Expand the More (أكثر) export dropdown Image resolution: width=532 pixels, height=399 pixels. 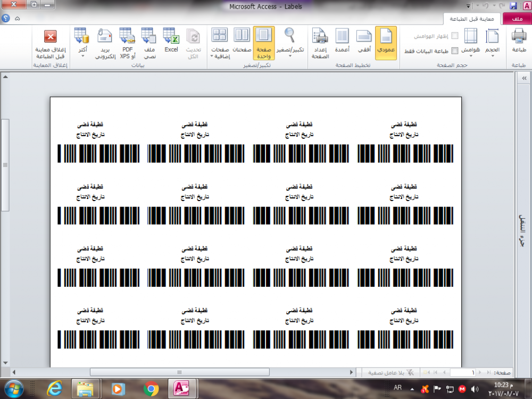[x=82, y=42]
